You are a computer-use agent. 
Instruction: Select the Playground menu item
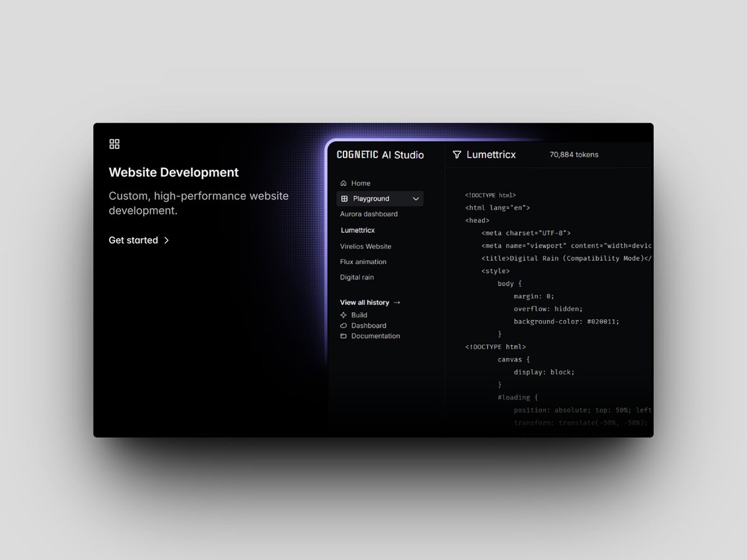pyautogui.click(x=380, y=198)
